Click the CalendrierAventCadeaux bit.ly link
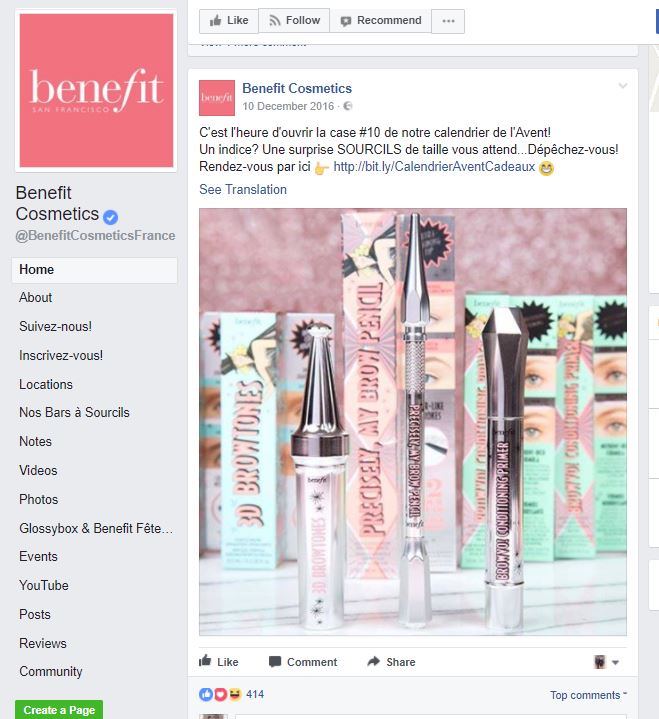659x719 pixels. click(x=434, y=166)
